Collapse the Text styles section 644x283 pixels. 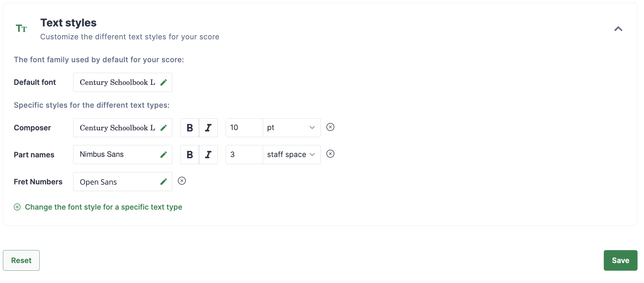pyautogui.click(x=618, y=29)
